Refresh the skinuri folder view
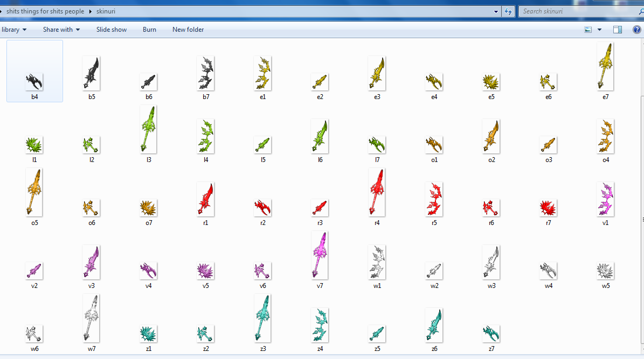 pyautogui.click(x=508, y=11)
